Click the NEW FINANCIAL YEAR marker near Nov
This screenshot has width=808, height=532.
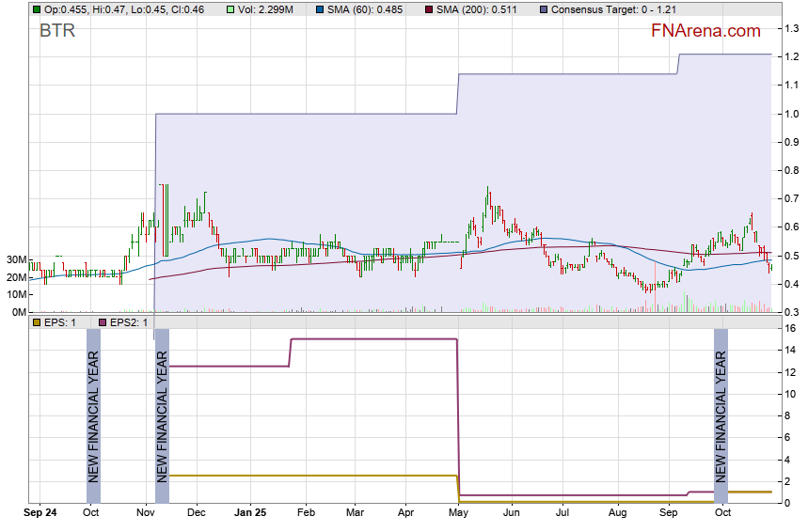point(162,415)
